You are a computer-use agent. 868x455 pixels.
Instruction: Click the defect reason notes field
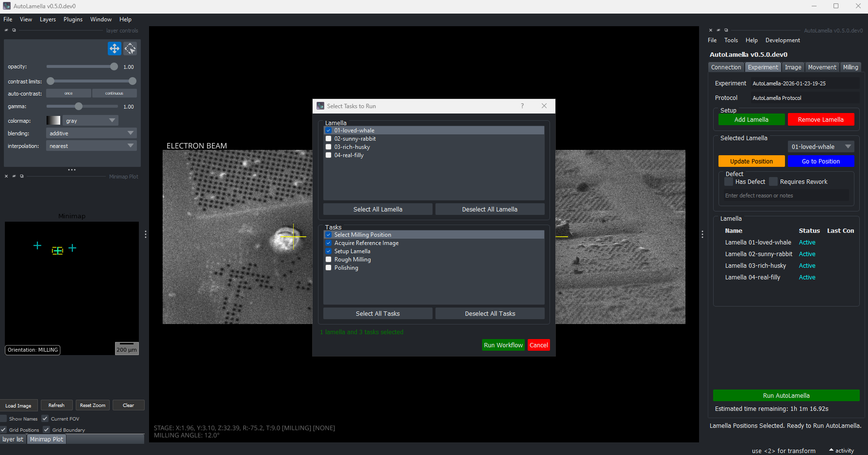[x=785, y=195]
